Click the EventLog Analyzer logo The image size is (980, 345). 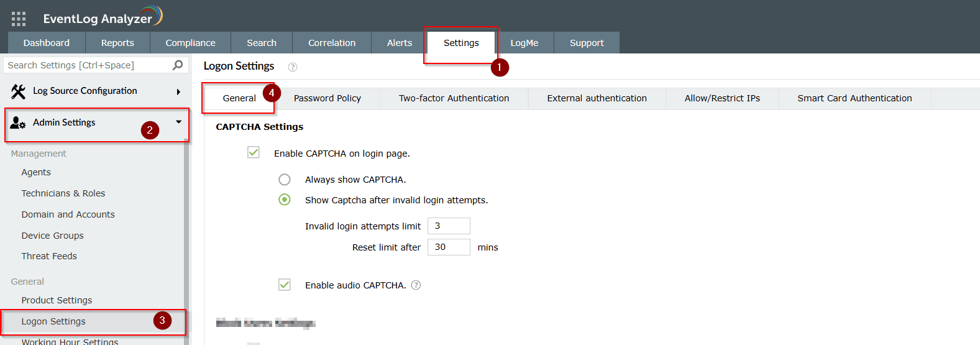pyautogui.click(x=103, y=17)
